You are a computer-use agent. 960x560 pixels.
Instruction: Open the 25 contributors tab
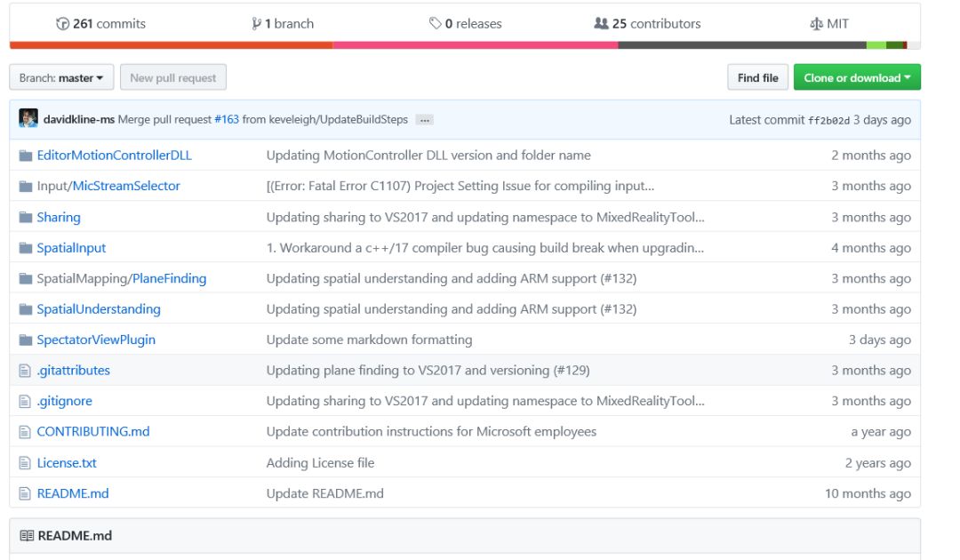[656, 24]
